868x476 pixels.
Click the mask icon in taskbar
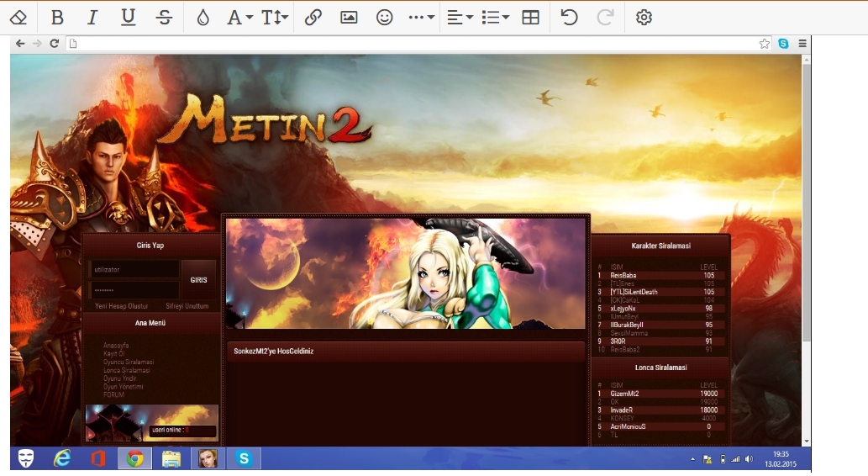tap(26, 458)
